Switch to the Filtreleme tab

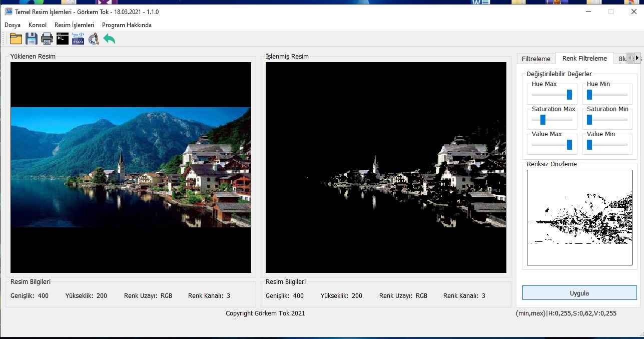(x=536, y=59)
